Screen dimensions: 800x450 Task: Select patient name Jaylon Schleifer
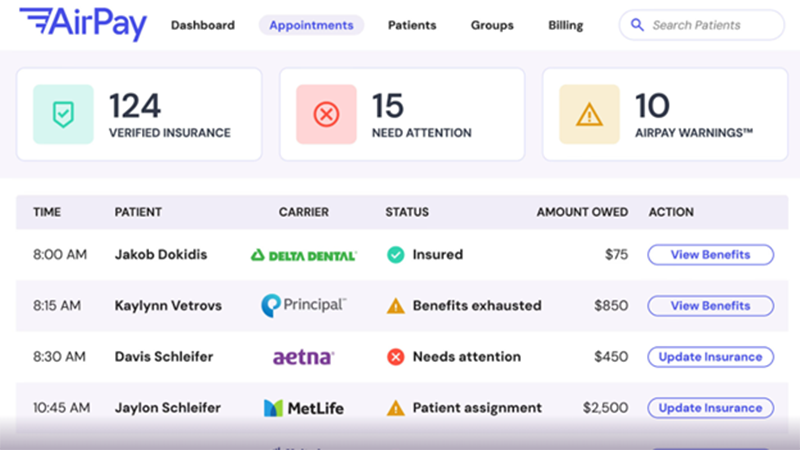coord(168,408)
